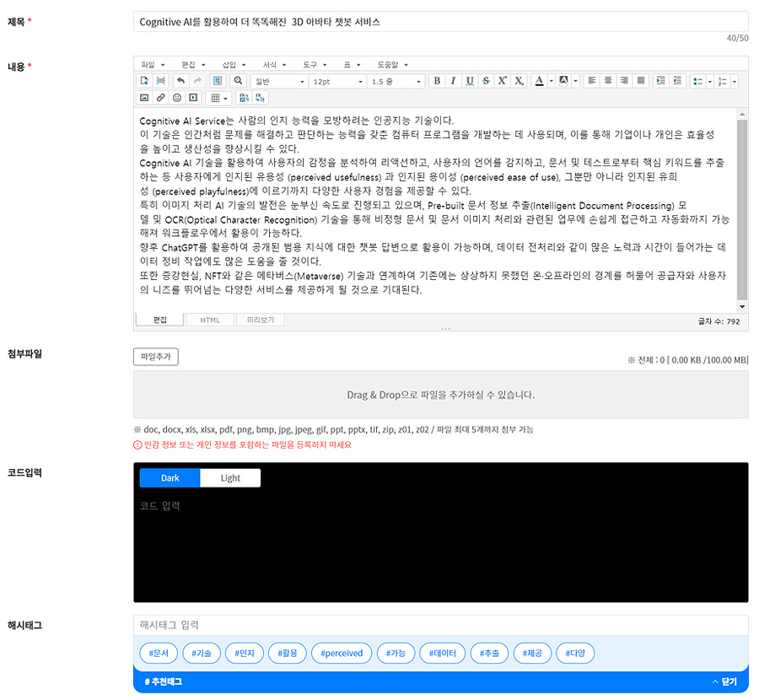Click the new document icon

144,81
